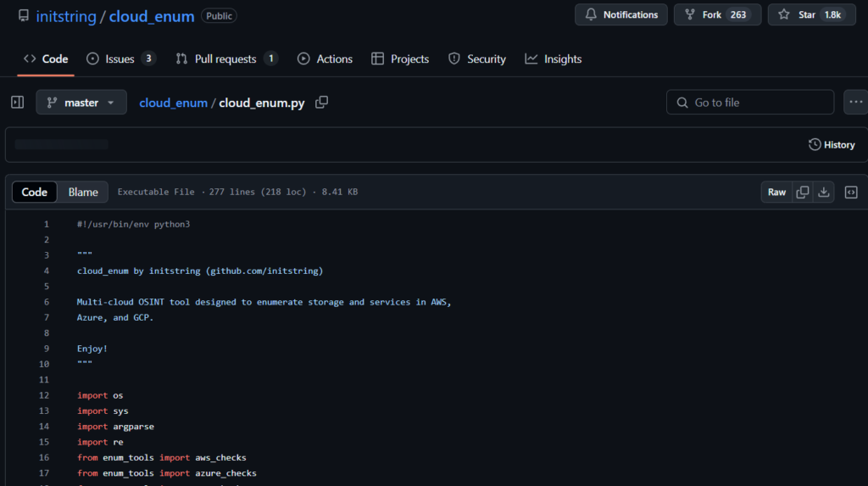Open the master branch dropdown
Image resolution: width=868 pixels, height=486 pixels.
pyautogui.click(x=81, y=103)
